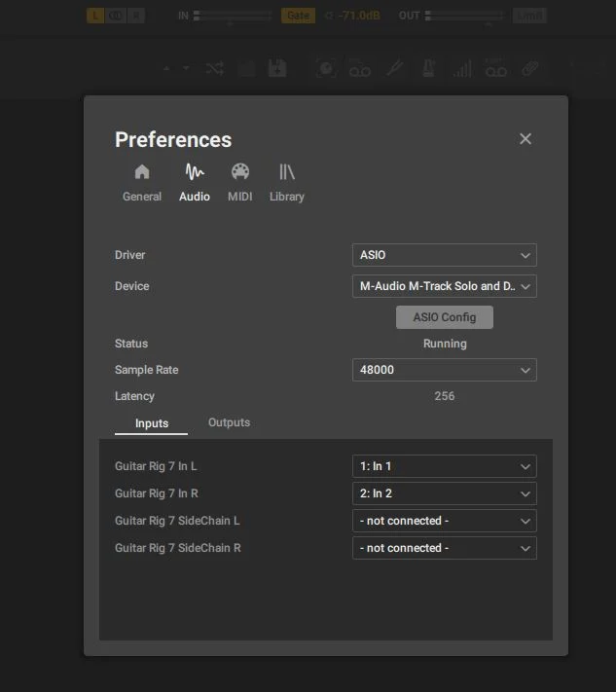
Task: Toggle the L input channel button
Action: click(95, 16)
